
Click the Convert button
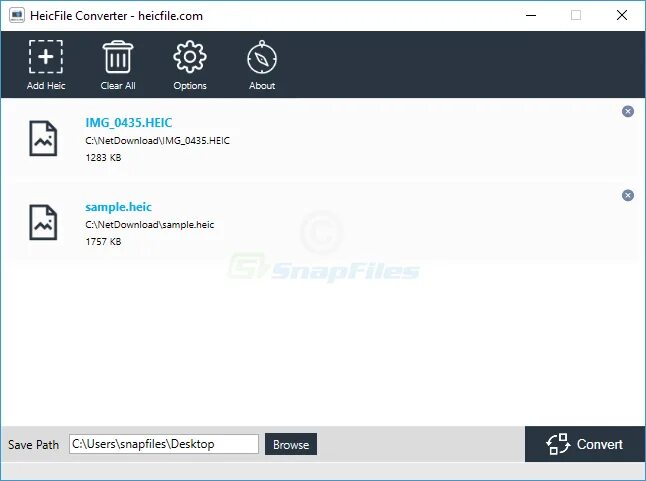click(585, 444)
